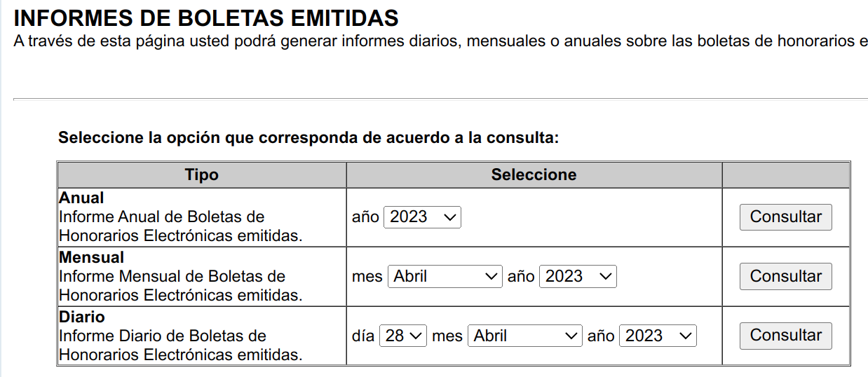
Task: Select the bold Anual row title
Action: 81,198
